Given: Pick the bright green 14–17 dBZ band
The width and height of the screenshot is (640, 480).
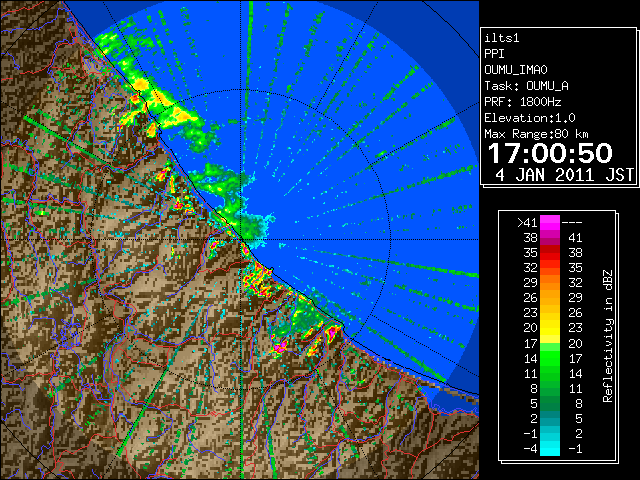Looking at the screenshot, I should point(550,358).
